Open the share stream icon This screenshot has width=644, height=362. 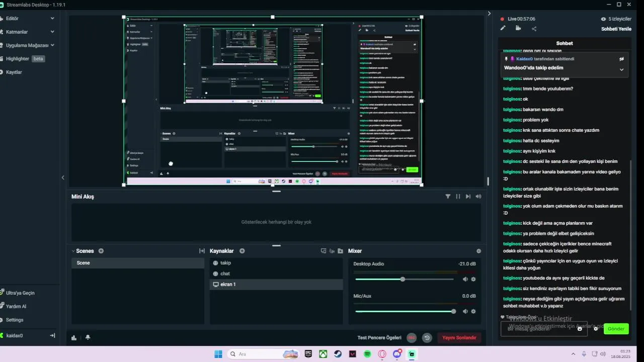[534, 29]
